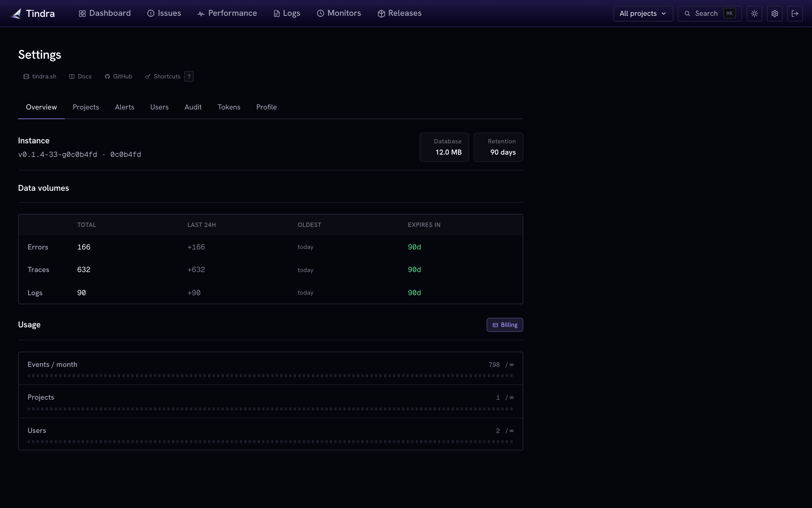This screenshot has height=508, width=812.
Task: Open the Shortcuts link
Action: tap(163, 76)
